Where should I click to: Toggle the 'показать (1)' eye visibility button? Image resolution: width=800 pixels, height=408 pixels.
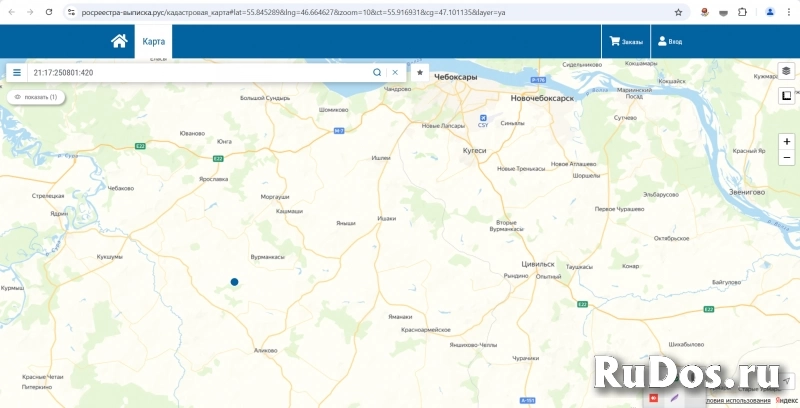pyautogui.click(x=36, y=97)
